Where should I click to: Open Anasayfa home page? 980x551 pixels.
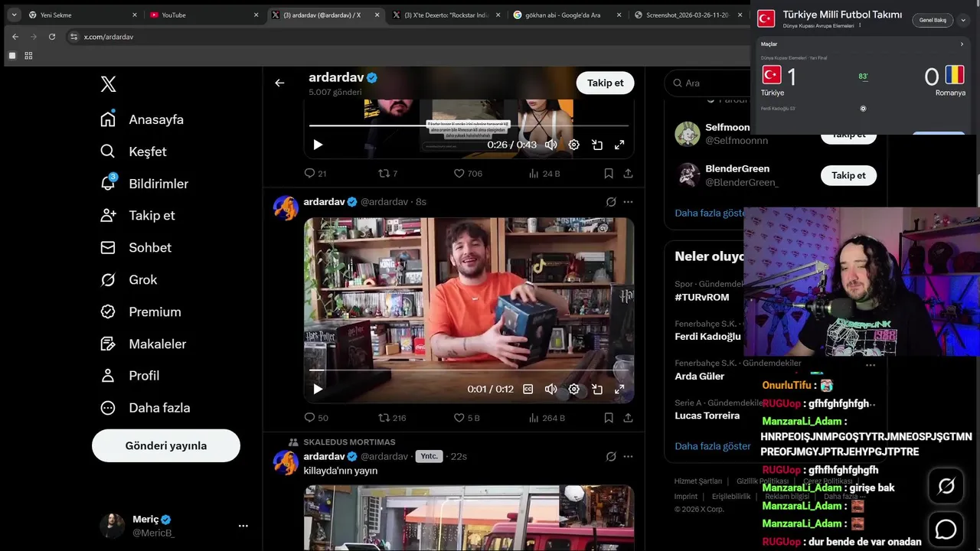point(142,119)
